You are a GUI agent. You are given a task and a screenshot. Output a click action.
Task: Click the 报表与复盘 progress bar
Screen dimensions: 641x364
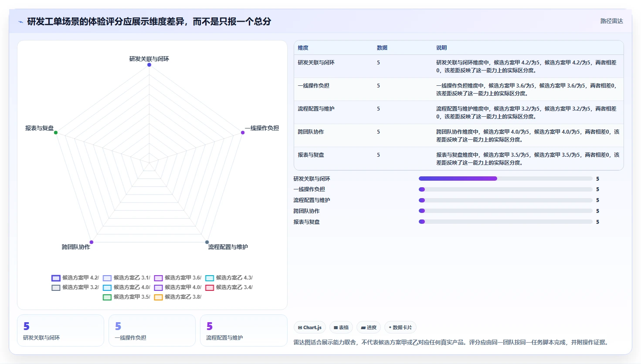click(x=505, y=222)
